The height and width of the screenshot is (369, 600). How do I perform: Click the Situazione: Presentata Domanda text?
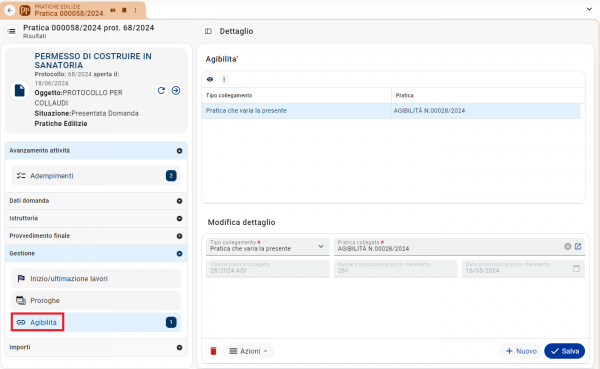[86, 113]
